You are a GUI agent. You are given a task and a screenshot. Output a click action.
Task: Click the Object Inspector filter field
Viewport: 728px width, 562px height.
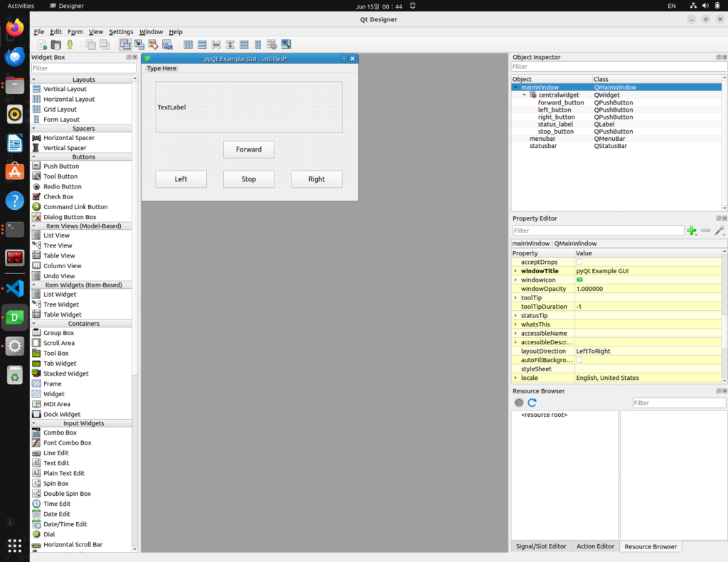(619, 66)
